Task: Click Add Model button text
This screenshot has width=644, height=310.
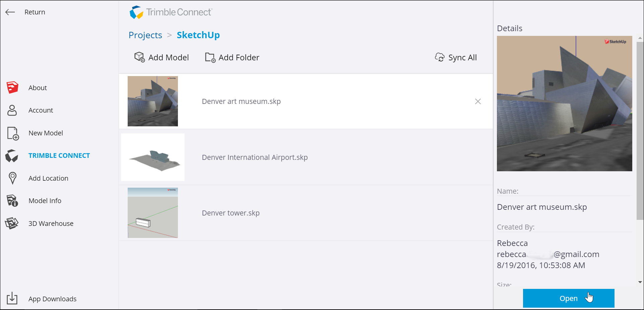Action: tap(169, 58)
